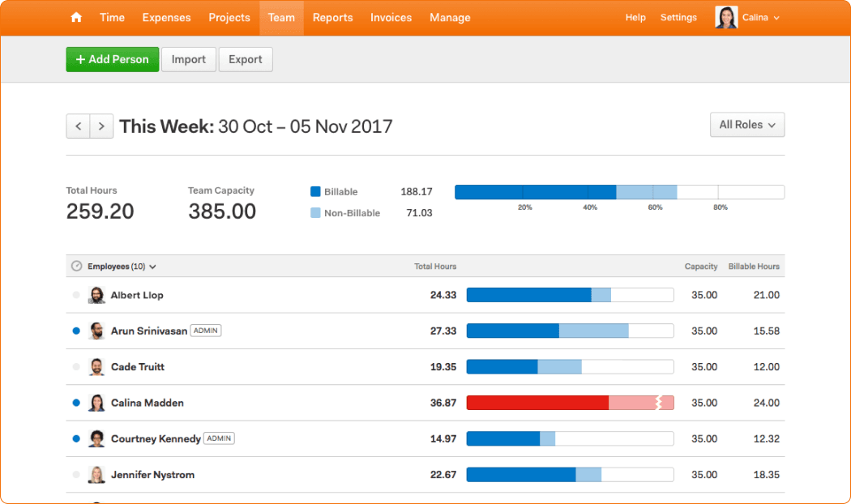Click the Export button
This screenshot has height=504, width=851.
pos(246,59)
